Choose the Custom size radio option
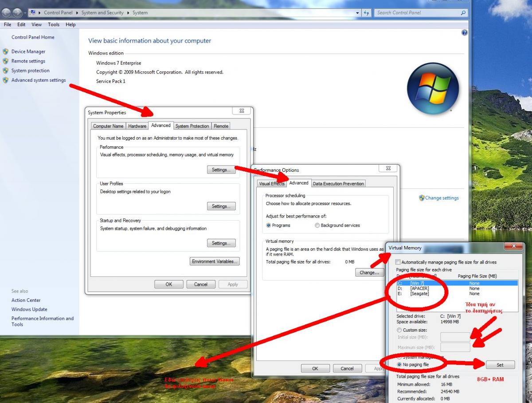The height and width of the screenshot is (403, 532). pyautogui.click(x=399, y=330)
